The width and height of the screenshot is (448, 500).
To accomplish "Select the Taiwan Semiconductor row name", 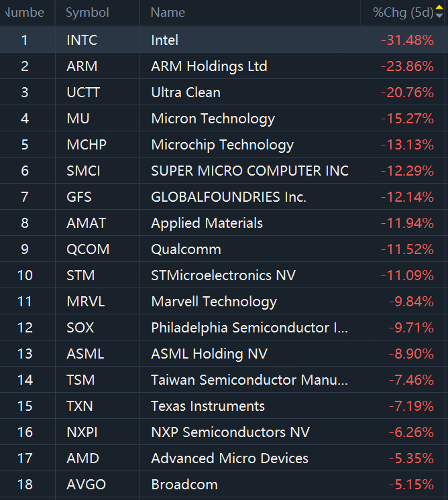I will tap(249, 380).
